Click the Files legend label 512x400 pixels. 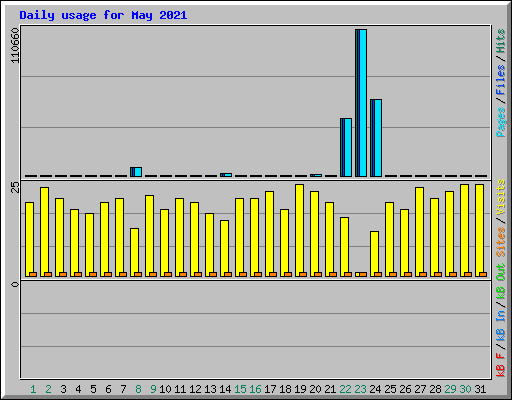pos(500,80)
